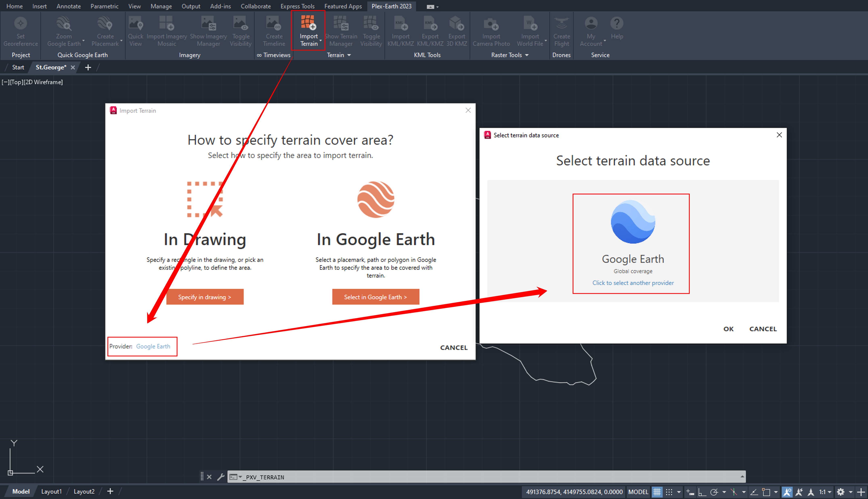
Task: Switch to Layout1 tab
Action: click(x=51, y=491)
